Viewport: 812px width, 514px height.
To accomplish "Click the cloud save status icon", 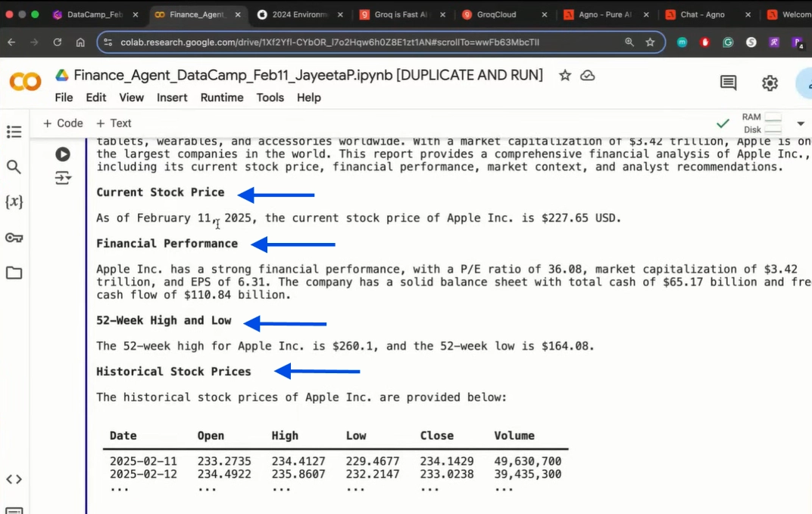I will 587,76.
